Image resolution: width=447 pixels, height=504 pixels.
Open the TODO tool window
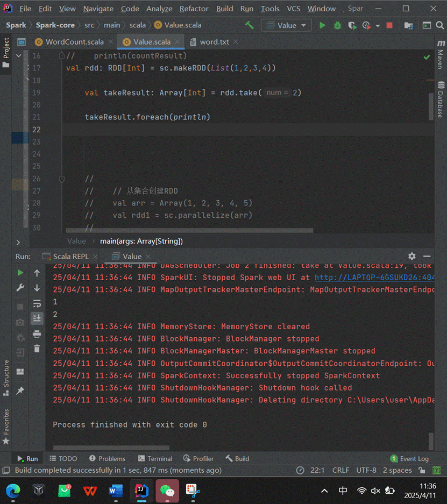click(x=63, y=459)
